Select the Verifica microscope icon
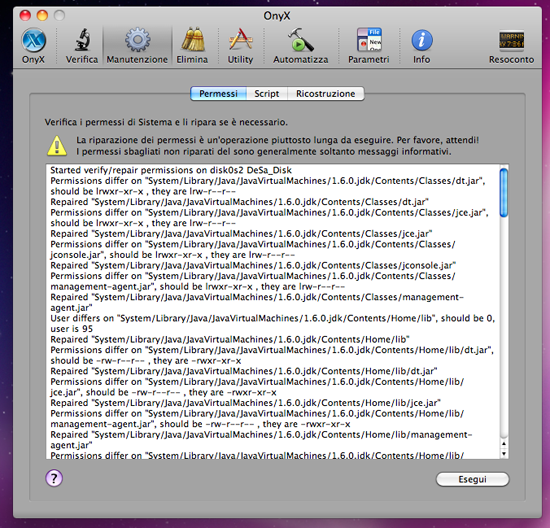 tap(82, 40)
